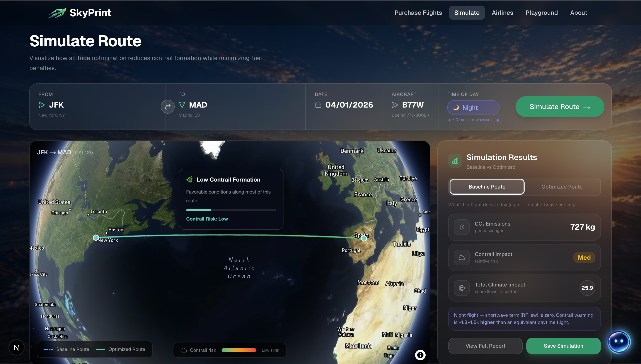The height and width of the screenshot is (364, 641).
Task: Open the FROM airport JFK selector
Action: coord(56,105)
